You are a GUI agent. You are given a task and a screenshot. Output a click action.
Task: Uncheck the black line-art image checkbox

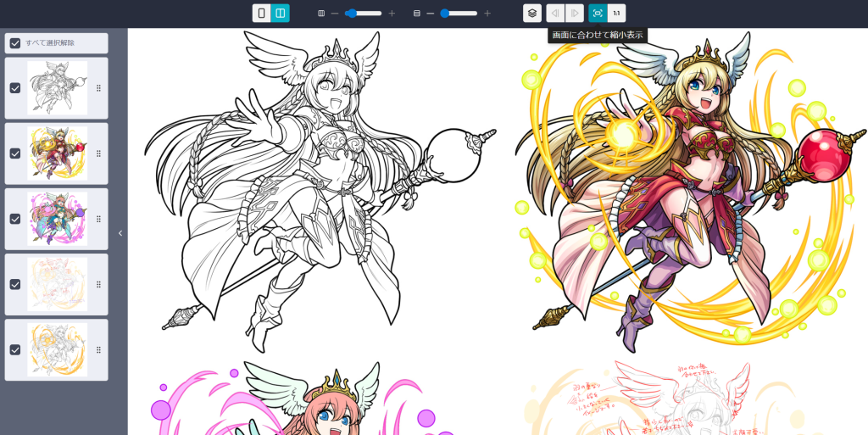point(15,88)
